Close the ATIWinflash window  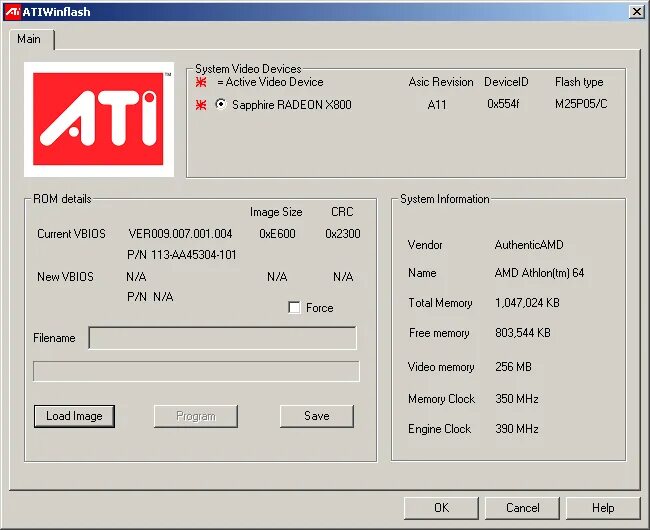(x=636, y=12)
